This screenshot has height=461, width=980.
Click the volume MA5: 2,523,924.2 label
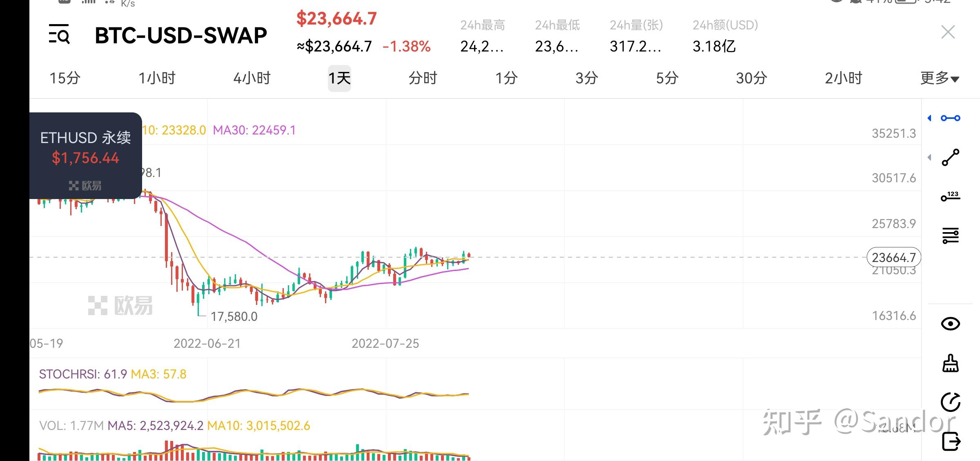[155, 426]
